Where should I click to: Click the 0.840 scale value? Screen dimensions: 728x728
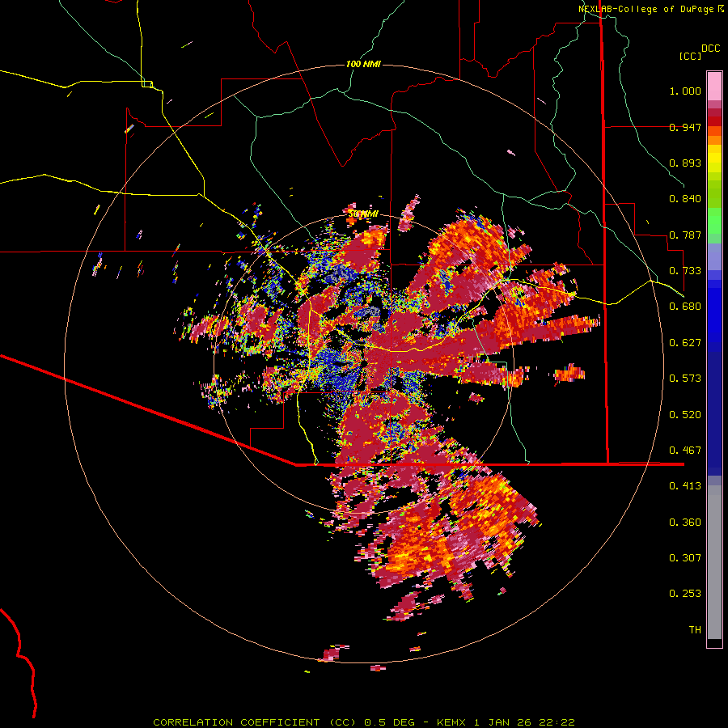click(x=685, y=199)
